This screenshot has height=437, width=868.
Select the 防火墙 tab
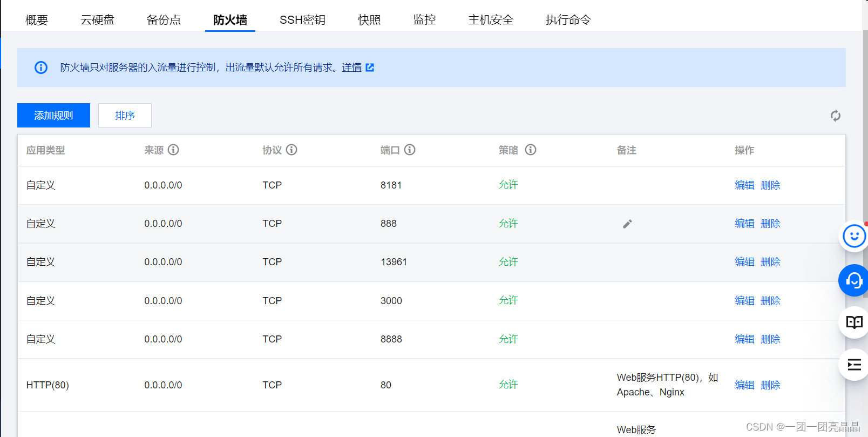[230, 20]
